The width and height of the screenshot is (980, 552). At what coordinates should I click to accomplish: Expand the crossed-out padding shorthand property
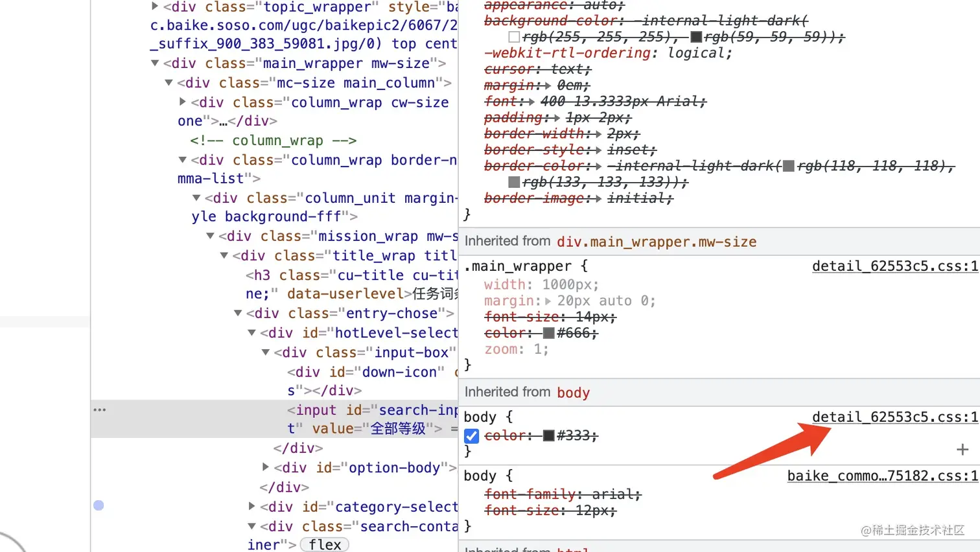(557, 117)
